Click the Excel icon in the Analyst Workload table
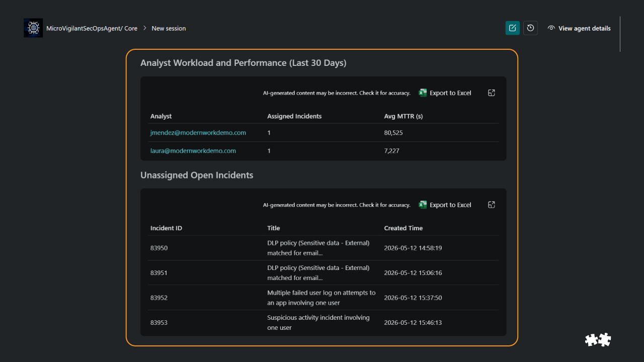644x362 pixels. coord(423,93)
